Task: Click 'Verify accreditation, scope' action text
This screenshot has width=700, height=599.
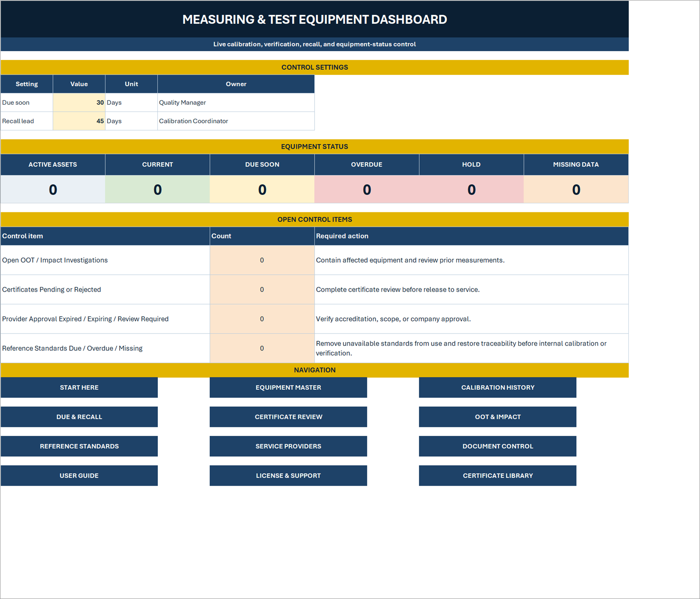Action: click(393, 319)
